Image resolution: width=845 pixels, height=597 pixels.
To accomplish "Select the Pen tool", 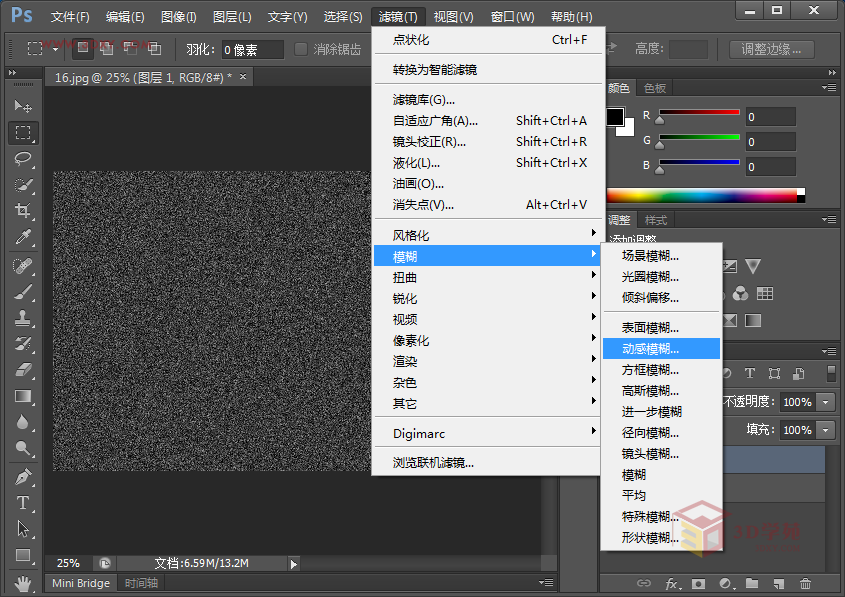I will click(23, 477).
